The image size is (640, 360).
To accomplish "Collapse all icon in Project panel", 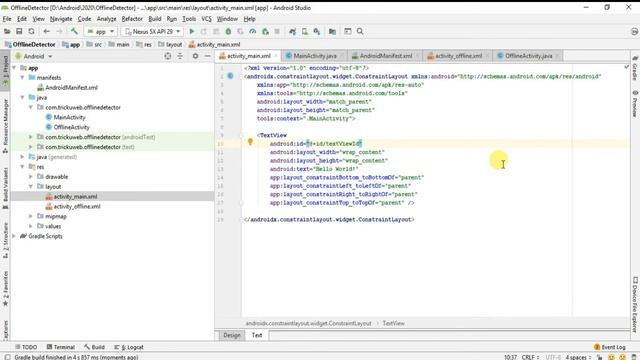I will point(180,56).
